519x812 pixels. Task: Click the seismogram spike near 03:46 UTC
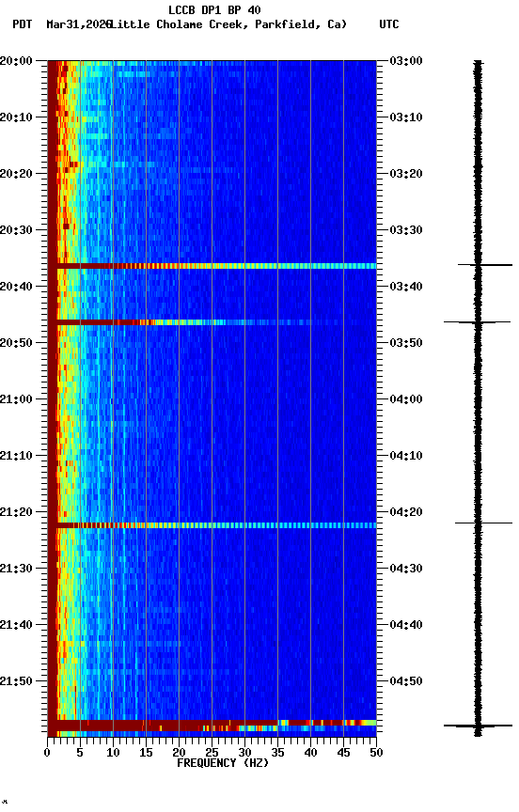tap(477, 322)
